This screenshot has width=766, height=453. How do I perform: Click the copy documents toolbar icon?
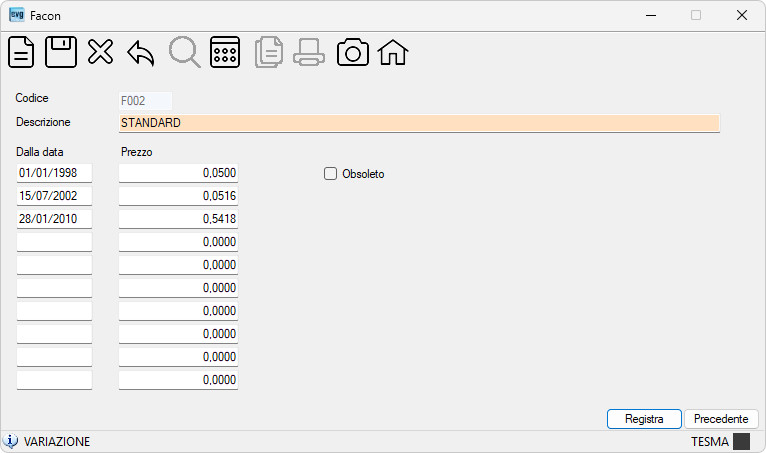click(269, 52)
